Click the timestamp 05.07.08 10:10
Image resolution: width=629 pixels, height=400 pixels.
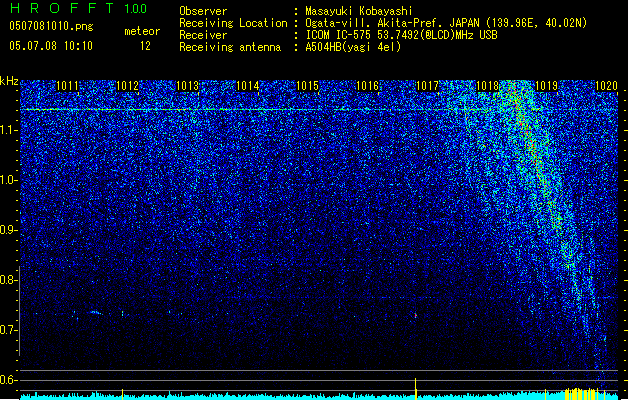pos(51,46)
